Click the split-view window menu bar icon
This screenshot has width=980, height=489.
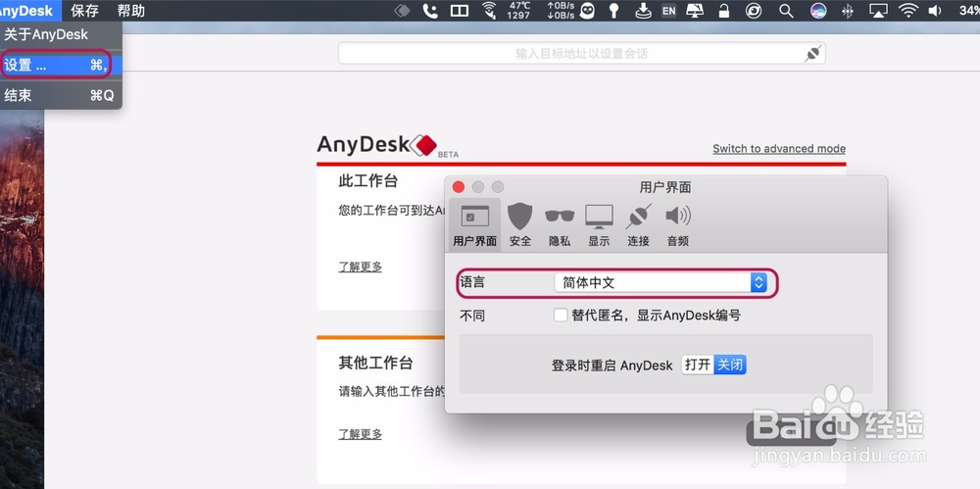(460, 11)
